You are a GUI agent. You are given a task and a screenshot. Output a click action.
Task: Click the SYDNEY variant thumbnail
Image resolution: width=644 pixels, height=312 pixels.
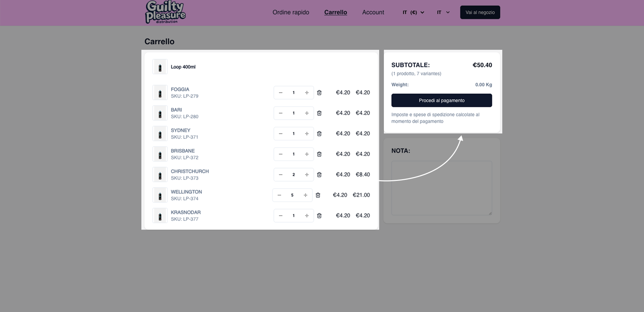click(160, 133)
